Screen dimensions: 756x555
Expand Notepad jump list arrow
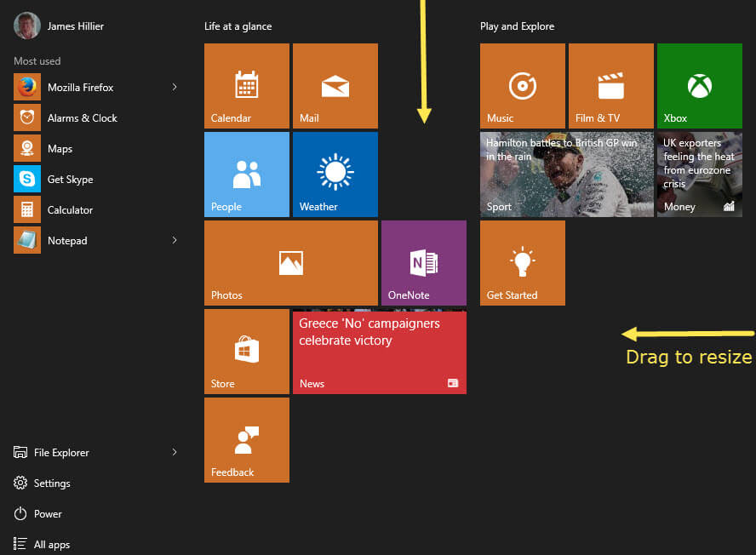coord(175,240)
